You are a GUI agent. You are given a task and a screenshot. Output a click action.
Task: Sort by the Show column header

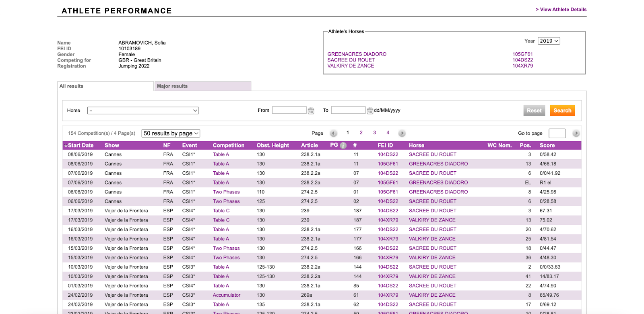(112, 146)
